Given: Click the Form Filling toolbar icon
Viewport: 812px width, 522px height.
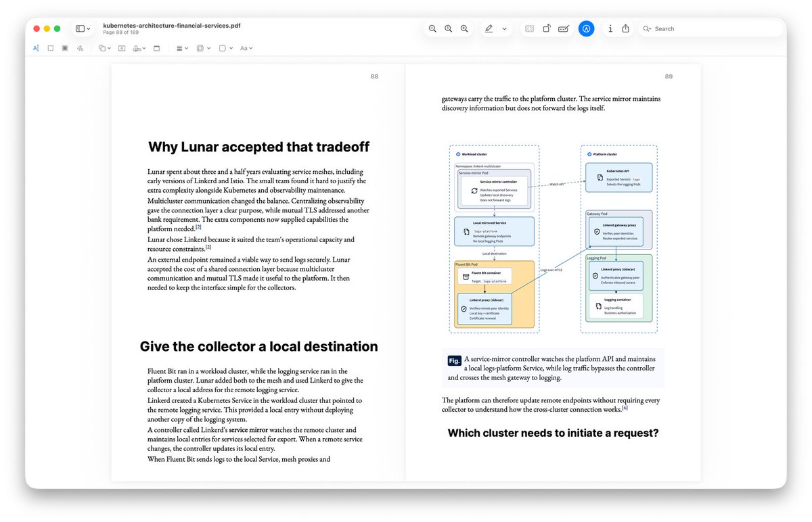Looking at the screenshot, I should click(x=563, y=28).
